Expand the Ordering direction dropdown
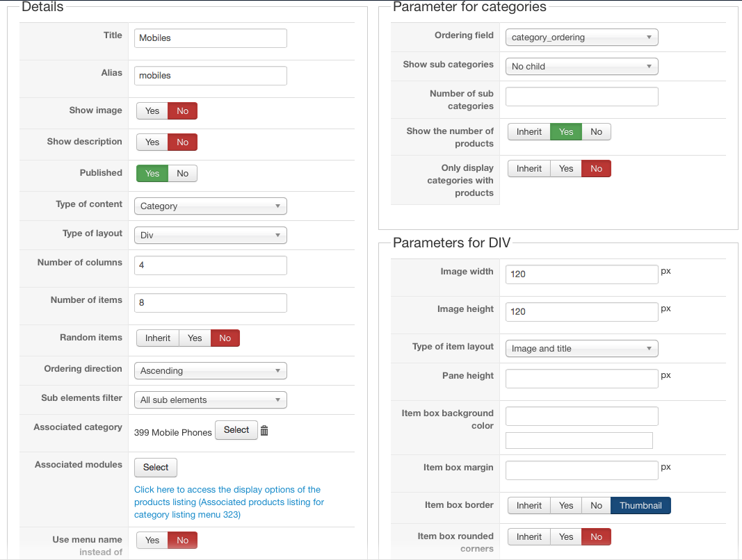The width and height of the screenshot is (742, 560). point(210,371)
